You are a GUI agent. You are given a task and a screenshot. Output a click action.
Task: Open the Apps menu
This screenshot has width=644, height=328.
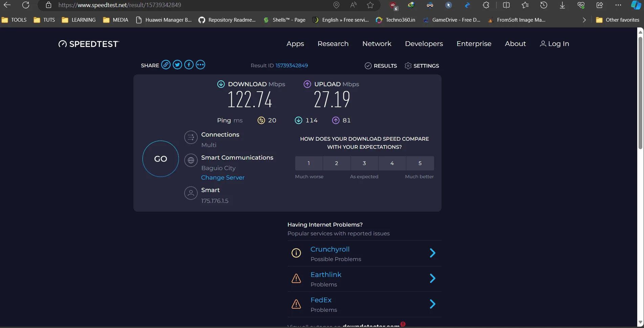pyautogui.click(x=295, y=44)
